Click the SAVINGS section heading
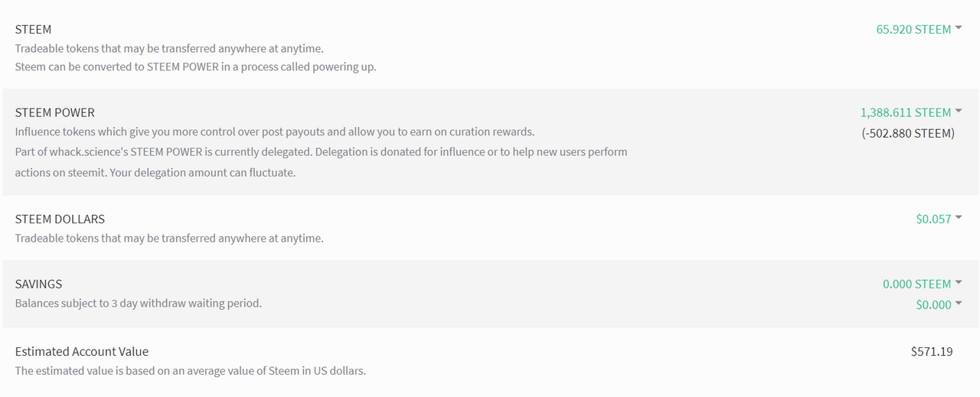 pos(39,284)
